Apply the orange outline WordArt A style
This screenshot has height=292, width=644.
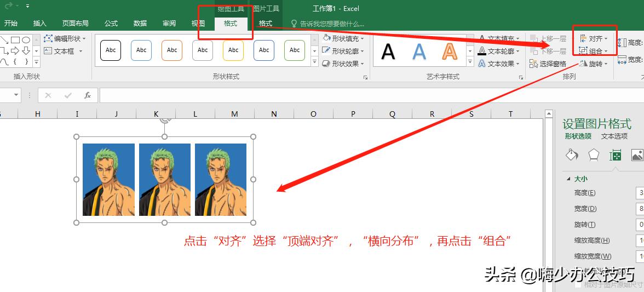coord(450,51)
